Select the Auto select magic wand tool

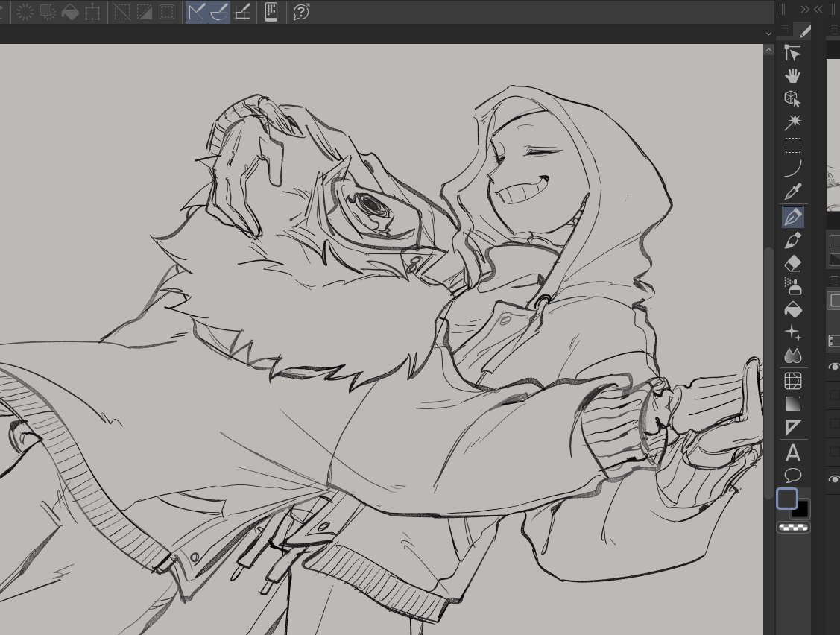tap(792, 122)
